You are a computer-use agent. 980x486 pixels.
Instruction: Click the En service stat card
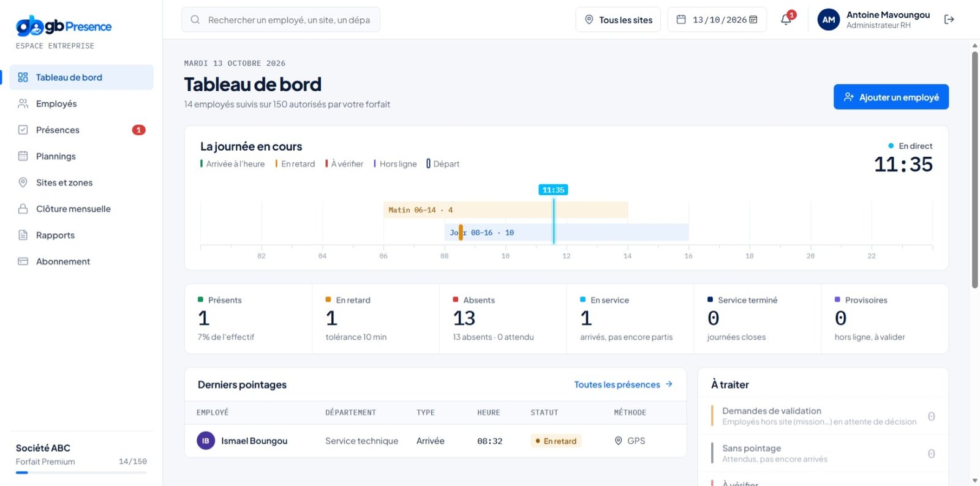(x=630, y=318)
